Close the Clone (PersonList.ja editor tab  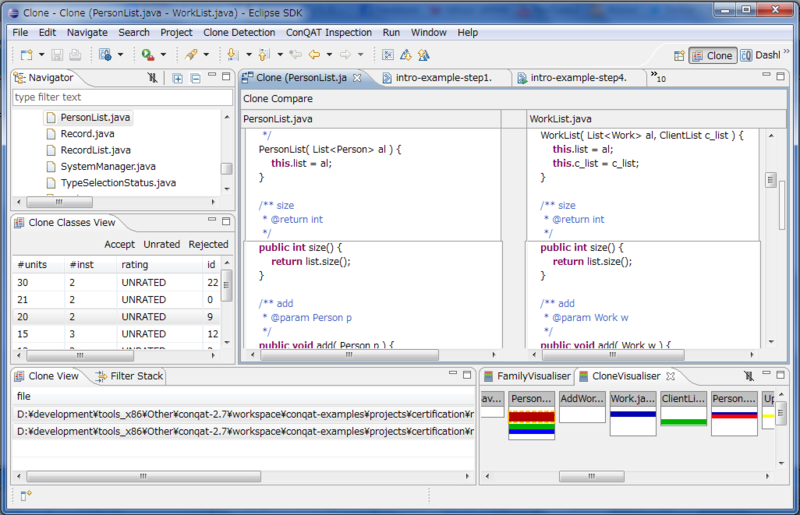(x=357, y=78)
